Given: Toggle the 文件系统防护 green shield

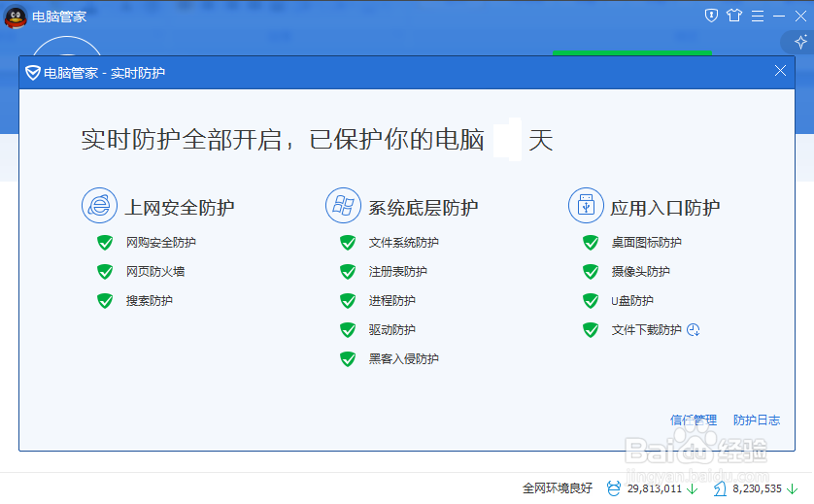Looking at the screenshot, I should point(348,243).
